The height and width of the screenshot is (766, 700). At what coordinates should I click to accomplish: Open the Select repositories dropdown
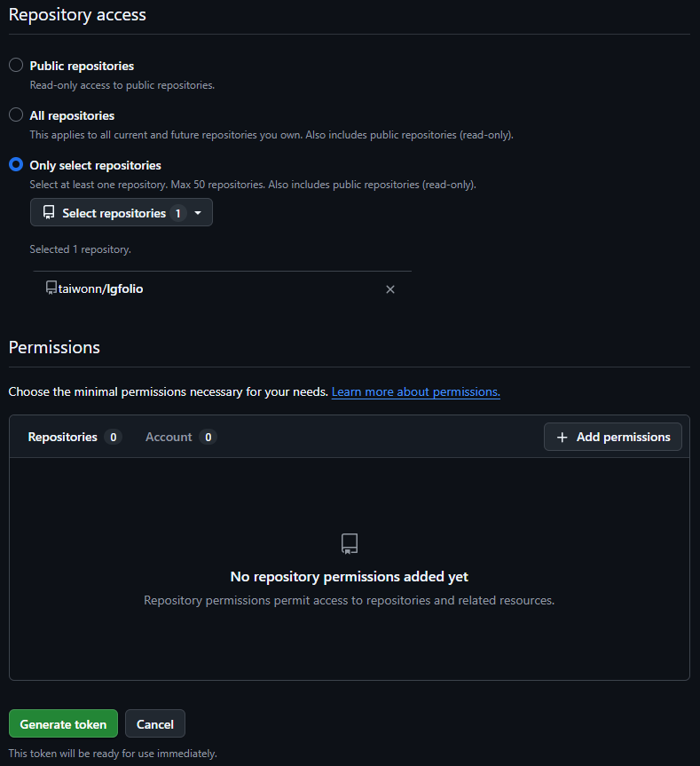(121, 212)
